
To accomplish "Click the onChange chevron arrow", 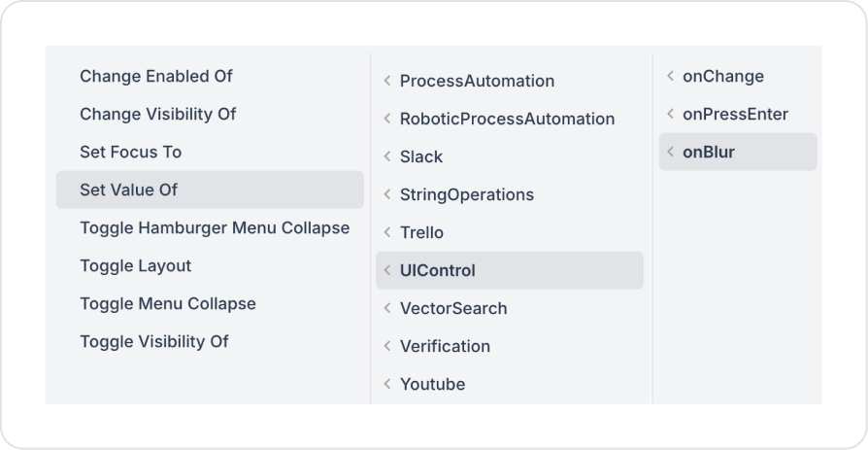I will pos(670,77).
